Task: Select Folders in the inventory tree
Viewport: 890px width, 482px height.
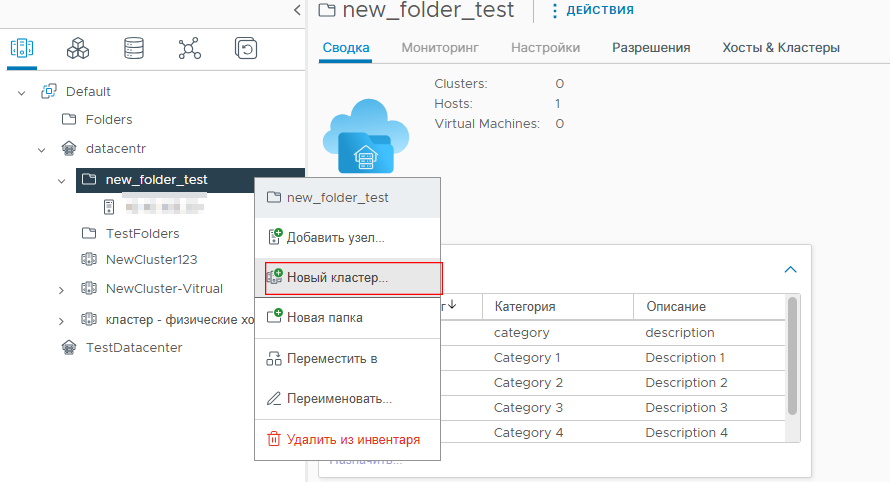Action: [109, 119]
